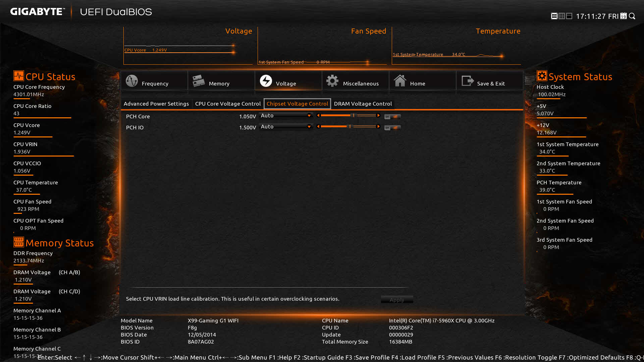
Task: Click the Memory modules icon
Action: click(x=199, y=81)
